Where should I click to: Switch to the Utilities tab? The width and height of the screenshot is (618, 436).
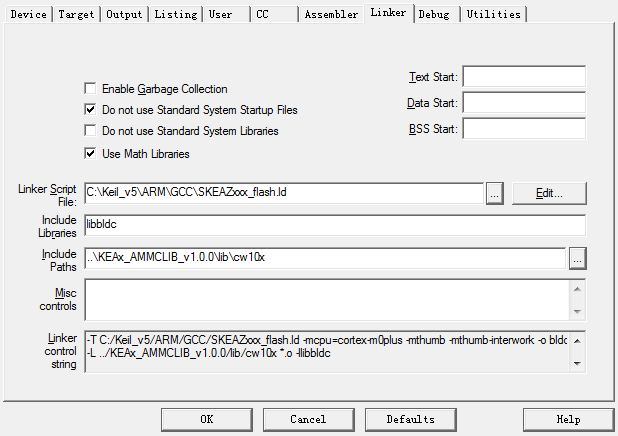[493, 15]
